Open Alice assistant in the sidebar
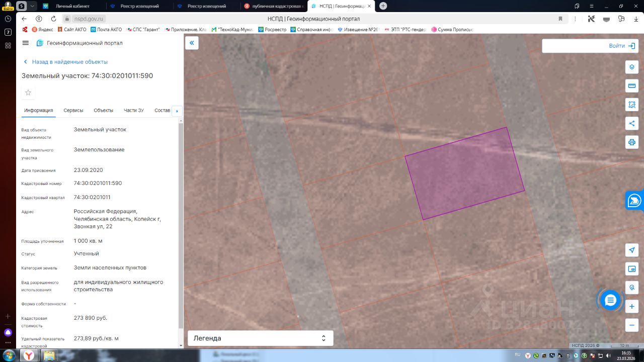Screen dimensions: 644x362 (x=8, y=332)
